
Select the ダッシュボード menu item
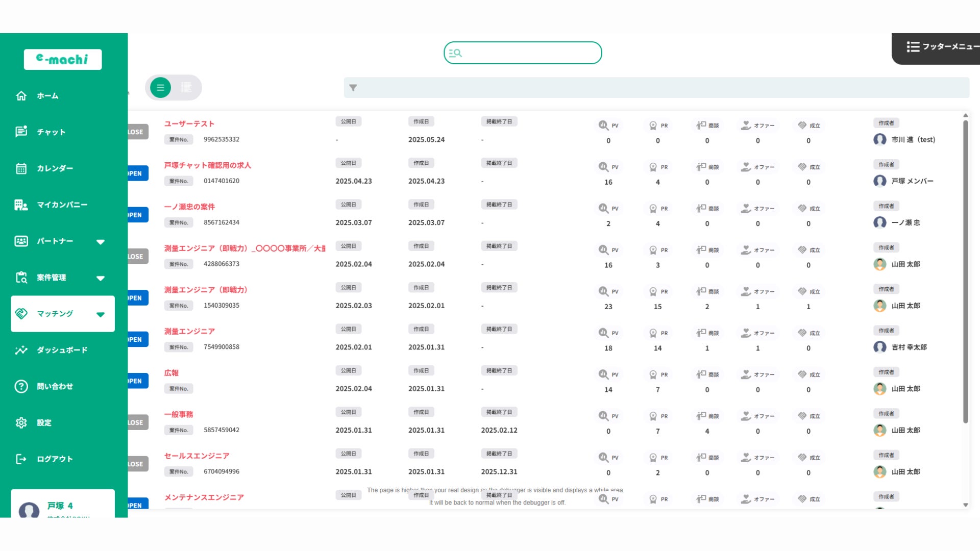tap(62, 350)
